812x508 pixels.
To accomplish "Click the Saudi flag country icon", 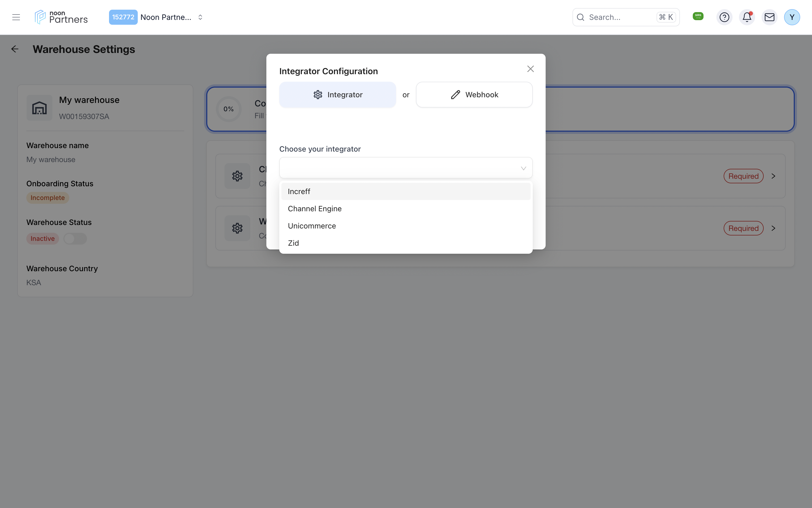I will [x=698, y=16].
